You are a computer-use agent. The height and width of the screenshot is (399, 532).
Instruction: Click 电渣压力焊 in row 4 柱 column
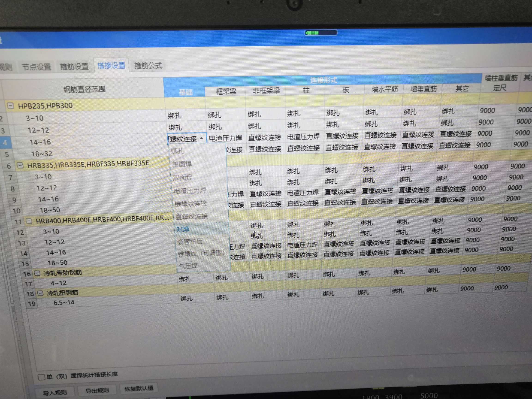coord(303,137)
